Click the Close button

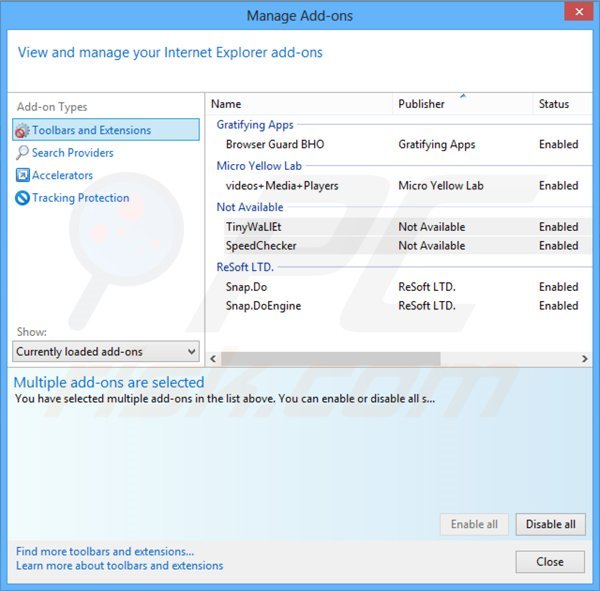click(x=550, y=562)
